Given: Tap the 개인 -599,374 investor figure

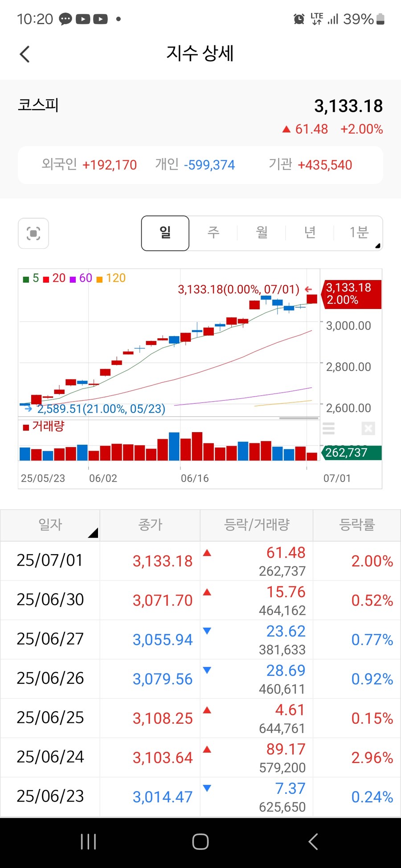Looking at the screenshot, I should (x=195, y=165).
